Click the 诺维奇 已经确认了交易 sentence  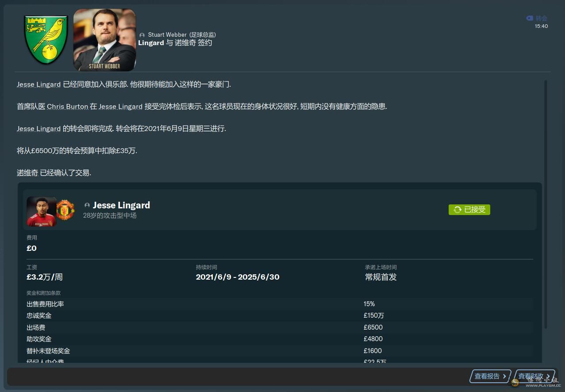[54, 173]
